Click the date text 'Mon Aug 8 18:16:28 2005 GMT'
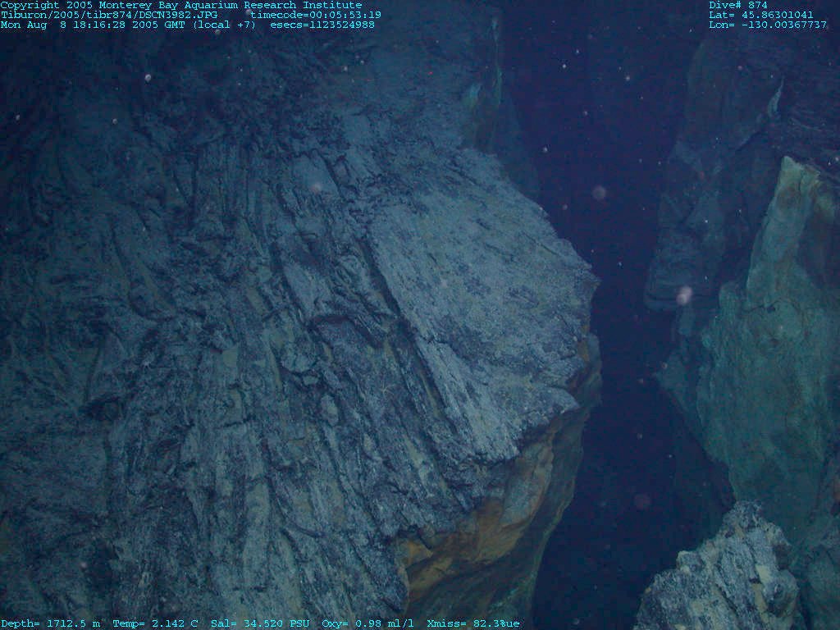The image size is (840, 630). point(94,25)
